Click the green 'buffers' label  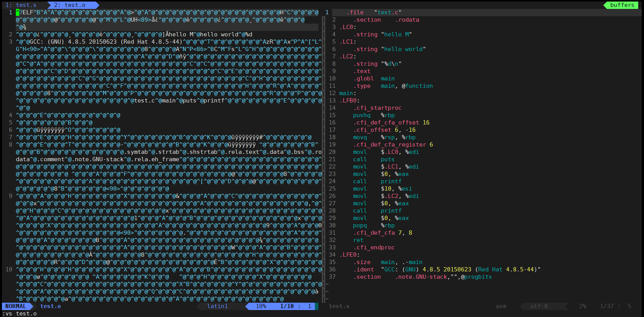pos(622,5)
